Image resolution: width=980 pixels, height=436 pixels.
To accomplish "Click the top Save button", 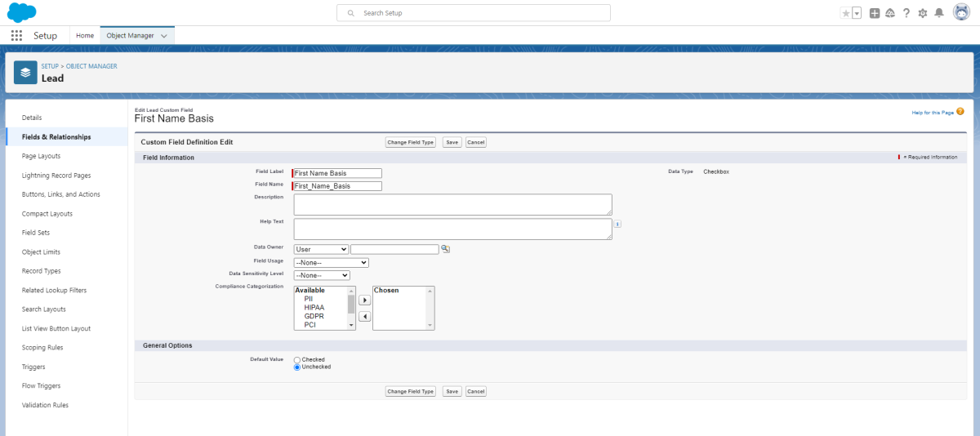I will coord(452,142).
